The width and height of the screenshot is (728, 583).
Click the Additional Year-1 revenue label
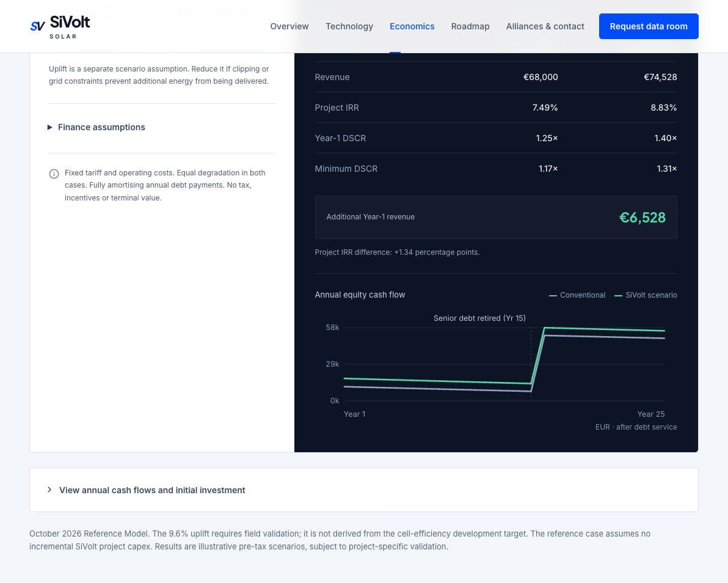tap(371, 217)
